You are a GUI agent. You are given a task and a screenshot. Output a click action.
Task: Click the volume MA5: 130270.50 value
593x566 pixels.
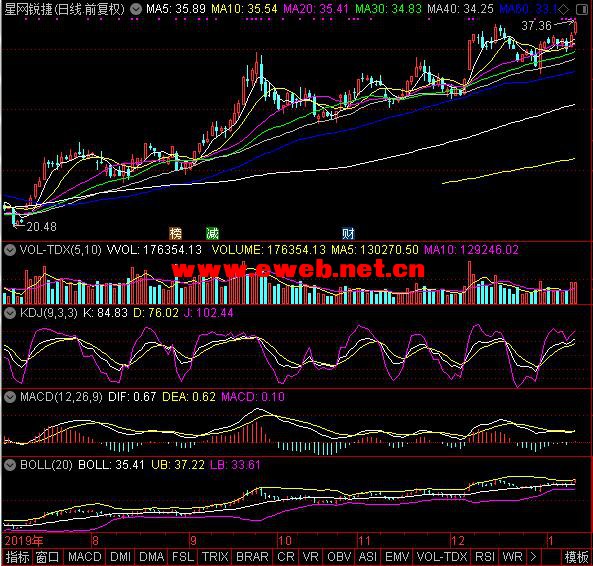click(x=375, y=250)
